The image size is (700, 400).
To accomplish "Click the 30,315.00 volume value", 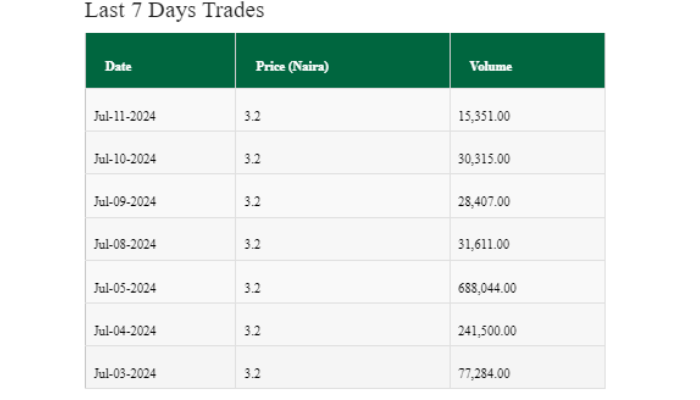I will 484,159.
